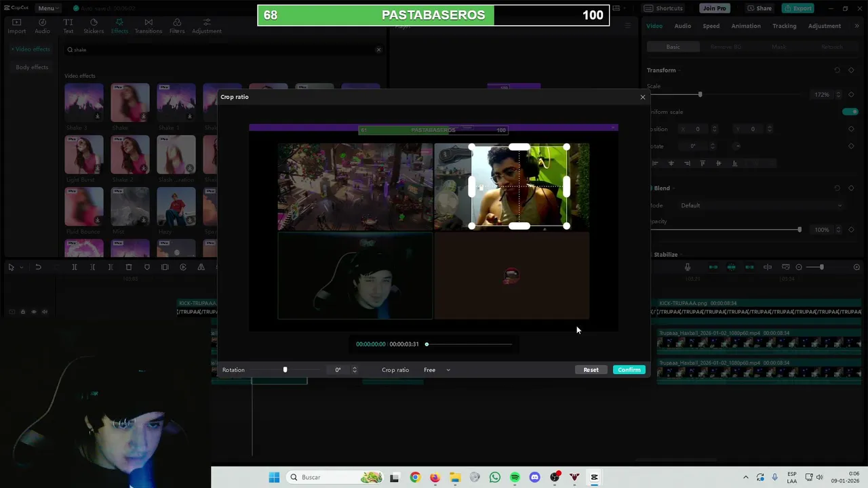Click the Scale percentage stepper
The image size is (868, 488).
point(838,94)
